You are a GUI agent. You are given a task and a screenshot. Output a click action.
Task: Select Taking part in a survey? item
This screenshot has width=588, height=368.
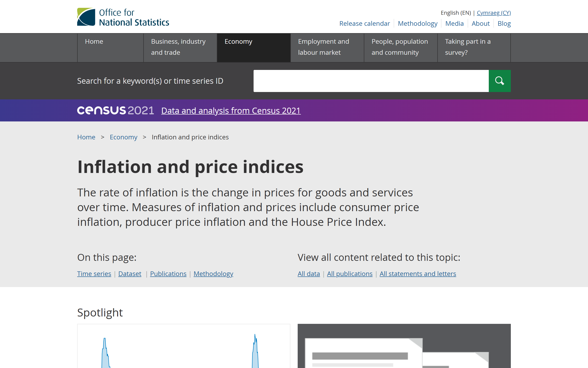474,48
